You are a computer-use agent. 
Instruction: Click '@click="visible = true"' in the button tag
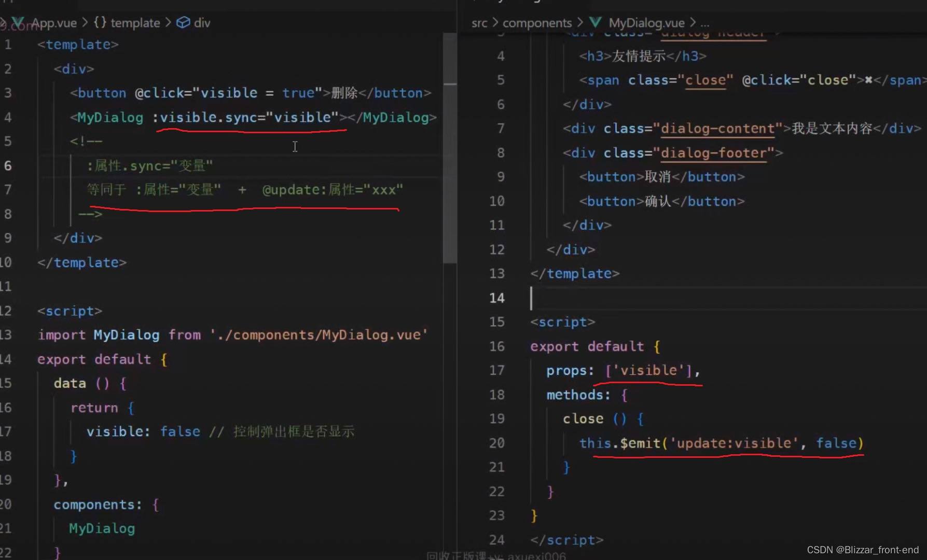tap(229, 93)
